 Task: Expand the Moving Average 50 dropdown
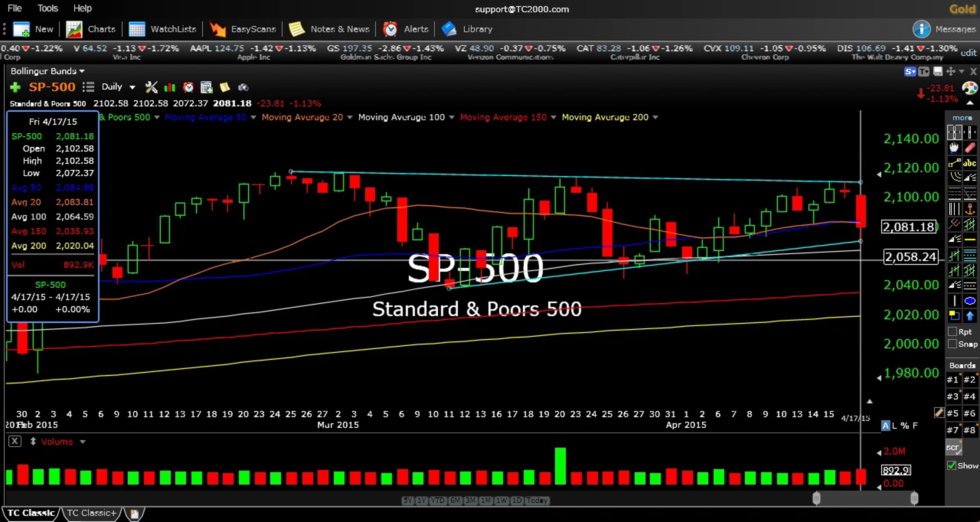click(253, 118)
